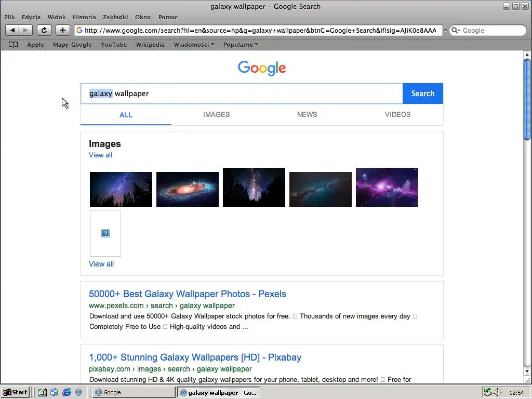Image resolution: width=532 pixels, height=399 pixels.
Task: Click the volume speaker tray icon
Action: click(x=497, y=392)
